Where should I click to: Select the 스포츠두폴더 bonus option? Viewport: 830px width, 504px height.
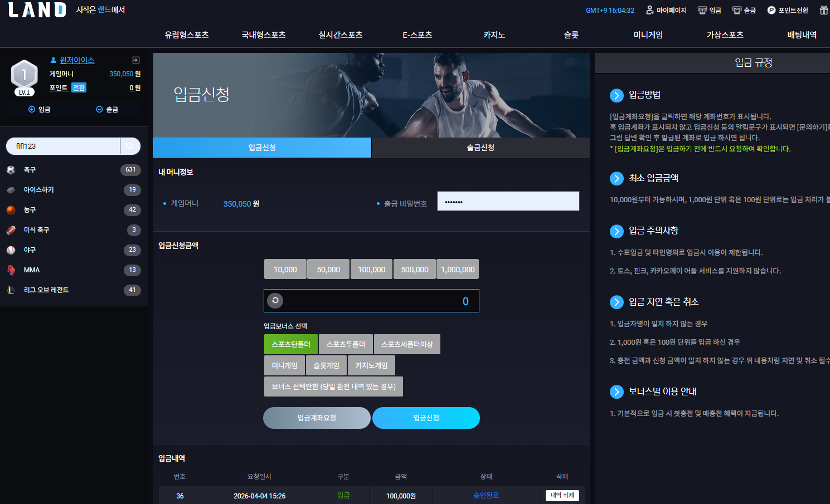[x=346, y=344]
